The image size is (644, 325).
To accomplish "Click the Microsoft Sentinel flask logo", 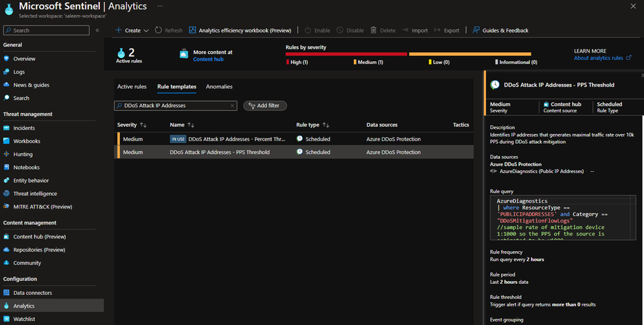I will (x=9, y=9).
